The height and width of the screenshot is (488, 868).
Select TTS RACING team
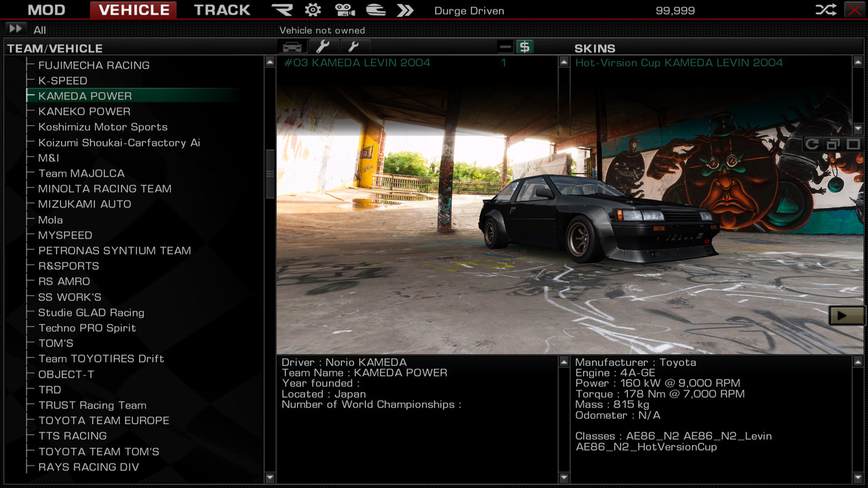(x=73, y=436)
